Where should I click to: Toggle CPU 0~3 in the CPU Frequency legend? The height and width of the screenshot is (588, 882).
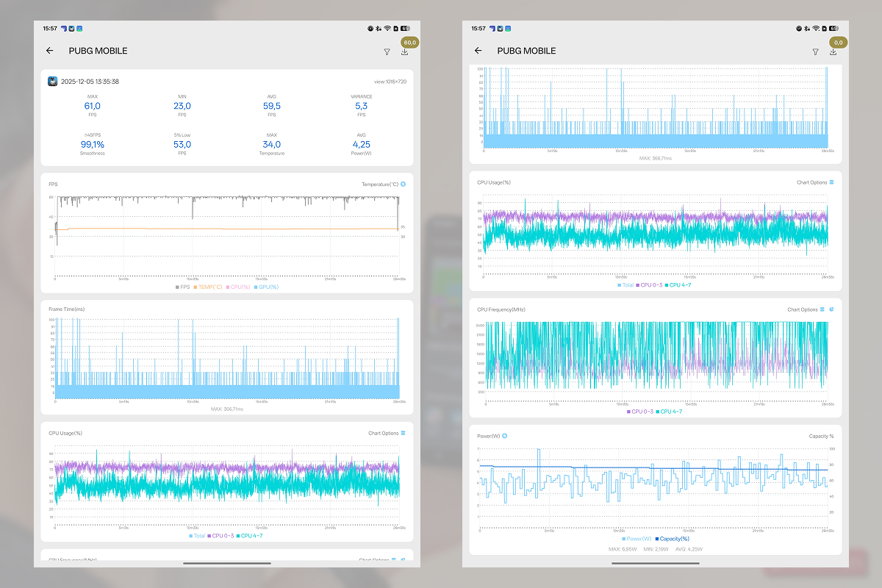639,412
